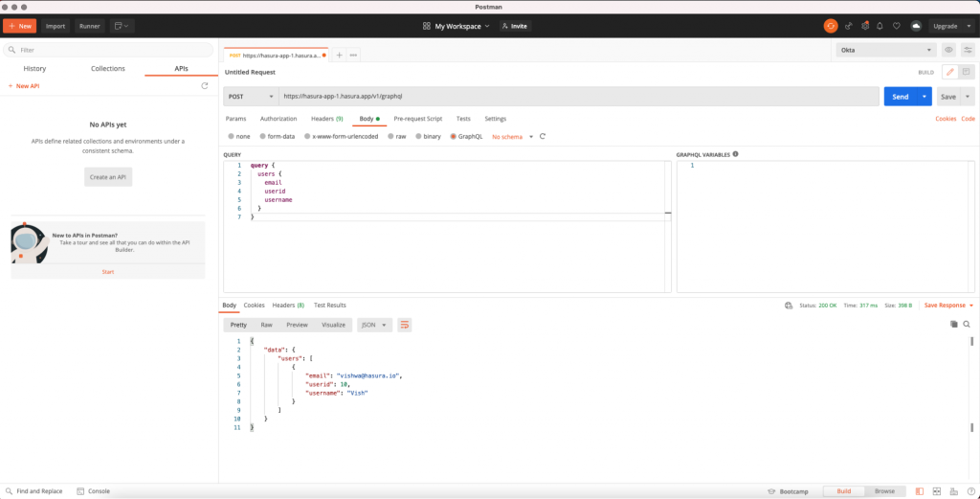Select GraphQL body type

click(466, 136)
